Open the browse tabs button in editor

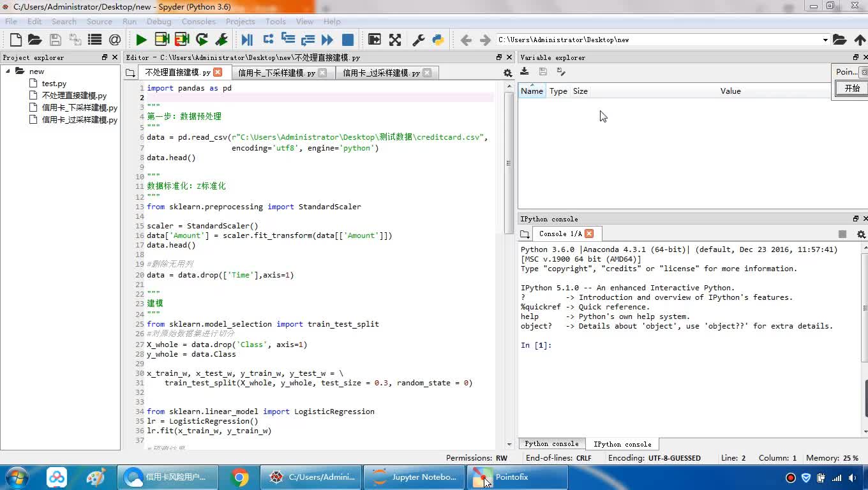[130, 73]
